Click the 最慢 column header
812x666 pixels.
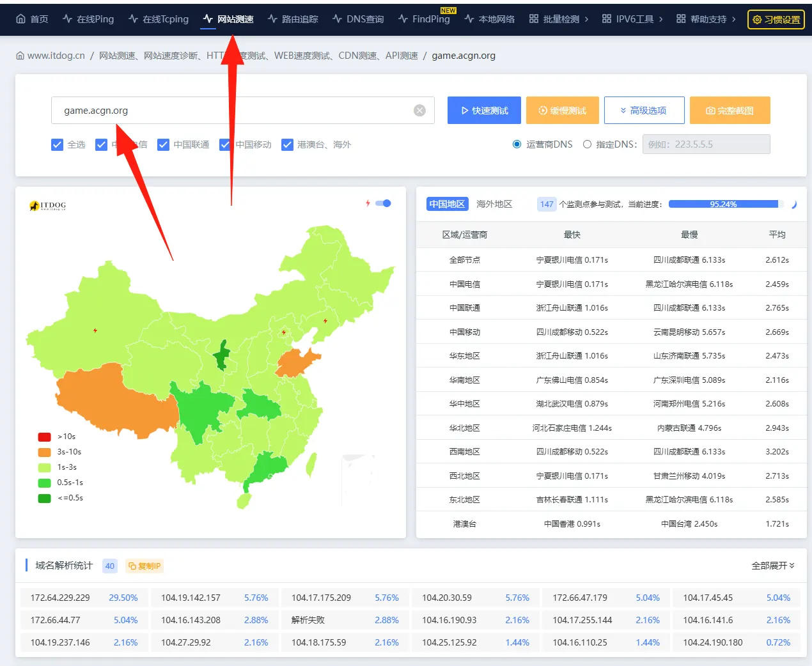(x=689, y=235)
